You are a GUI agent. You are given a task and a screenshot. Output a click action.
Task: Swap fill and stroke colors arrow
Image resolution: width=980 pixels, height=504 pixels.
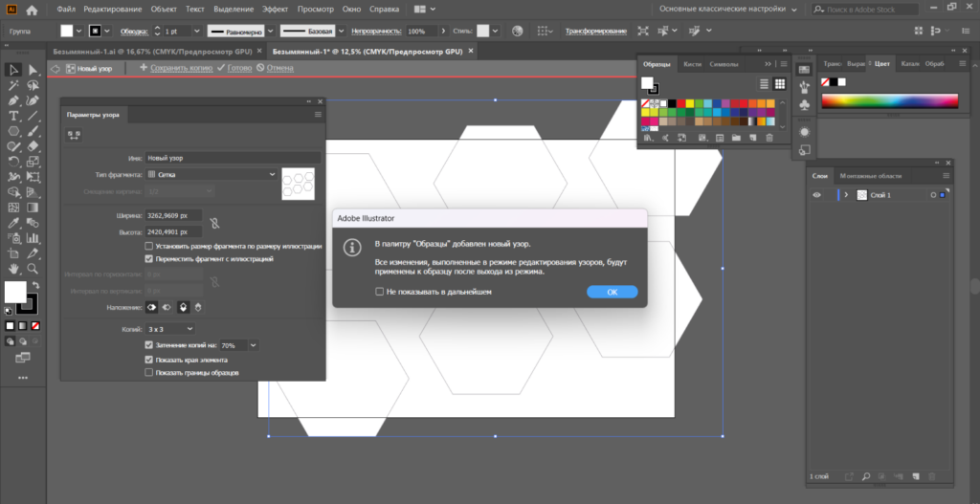point(36,285)
